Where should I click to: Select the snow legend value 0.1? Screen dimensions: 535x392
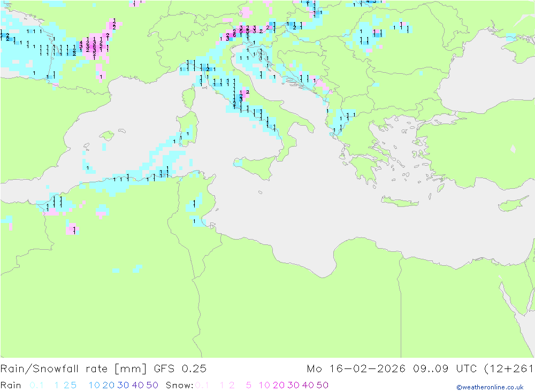coord(202,385)
